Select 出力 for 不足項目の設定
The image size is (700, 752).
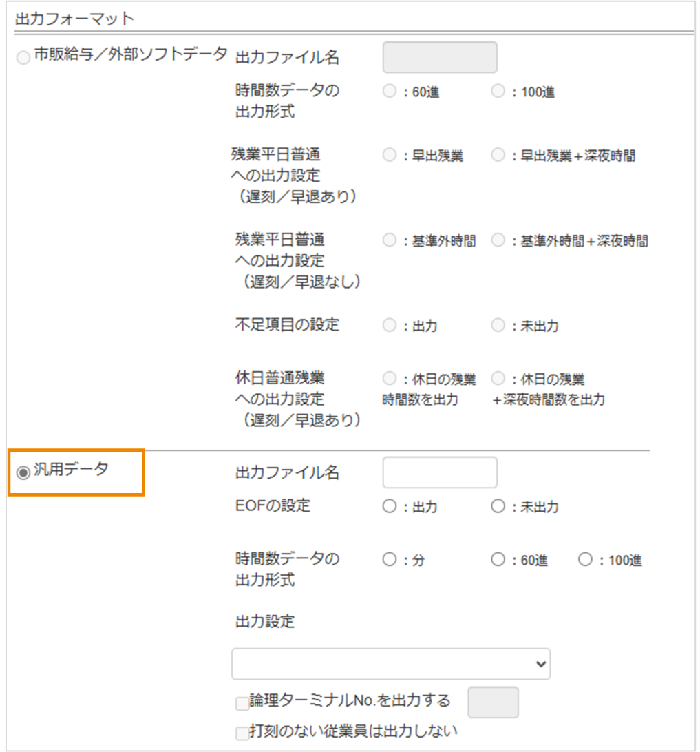388,326
